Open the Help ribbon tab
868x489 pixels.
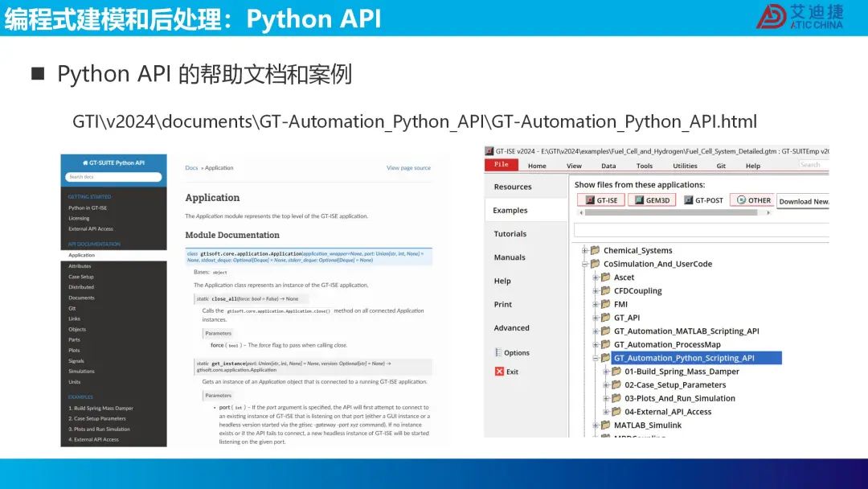click(753, 166)
